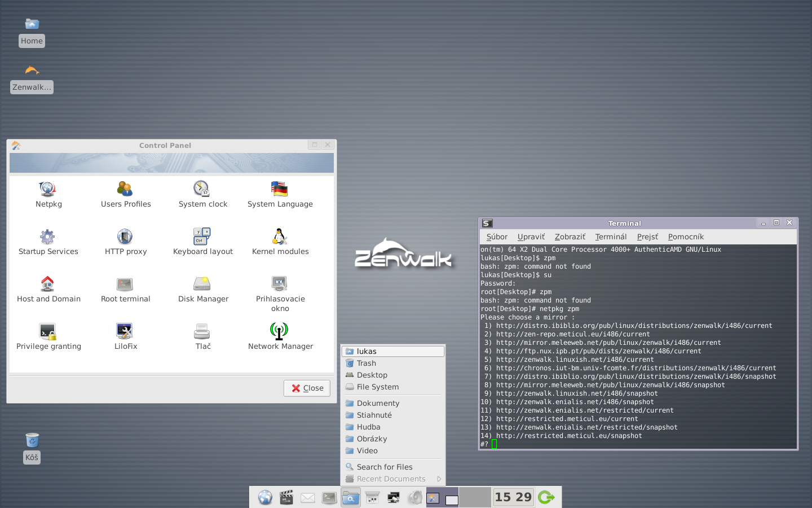Open Startup Services settings
This screenshot has width=812, height=508.
coord(48,237)
